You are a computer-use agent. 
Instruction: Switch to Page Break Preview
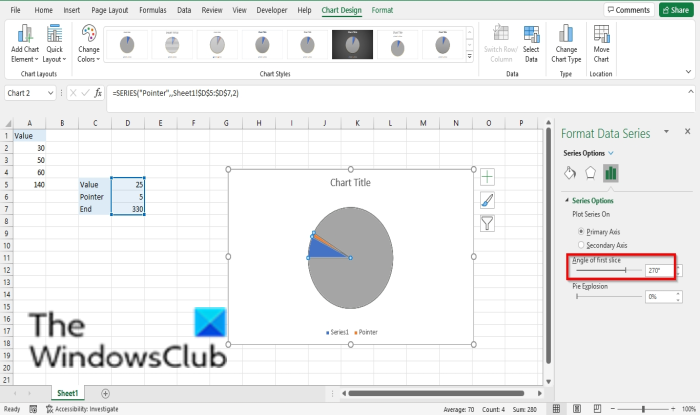tap(597, 408)
